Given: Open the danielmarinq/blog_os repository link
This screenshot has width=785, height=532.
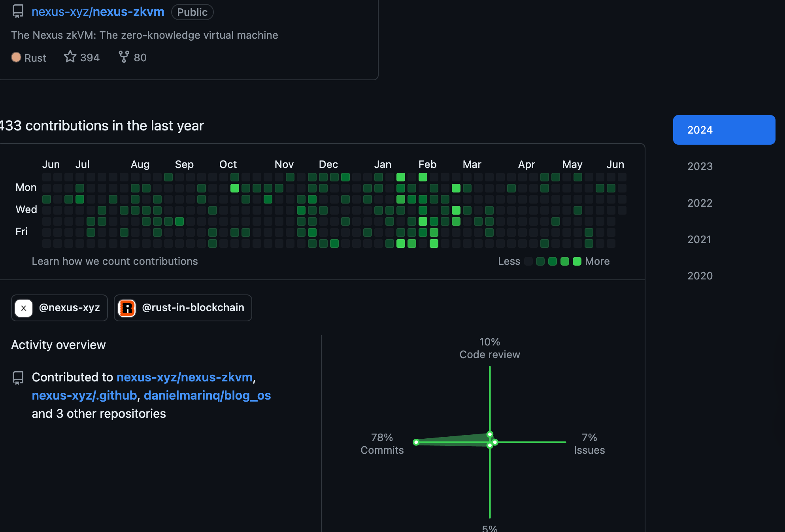Looking at the screenshot, I should (207, 395).
